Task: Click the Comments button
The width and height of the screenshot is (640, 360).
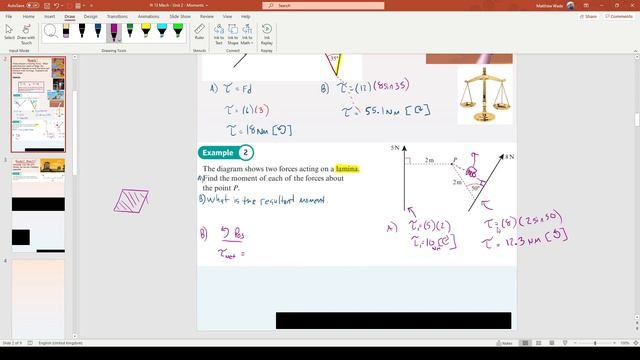Action: 619,16
